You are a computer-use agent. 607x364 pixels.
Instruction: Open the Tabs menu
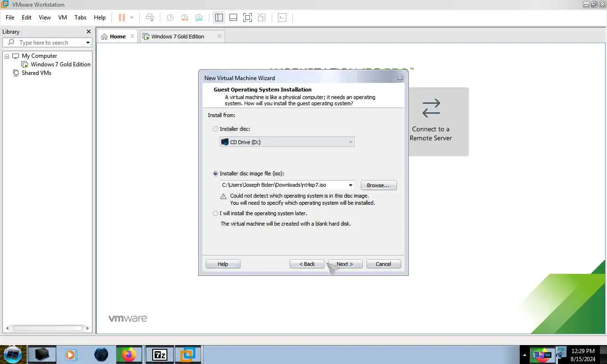pyautogui.click(x=81, y=18)
